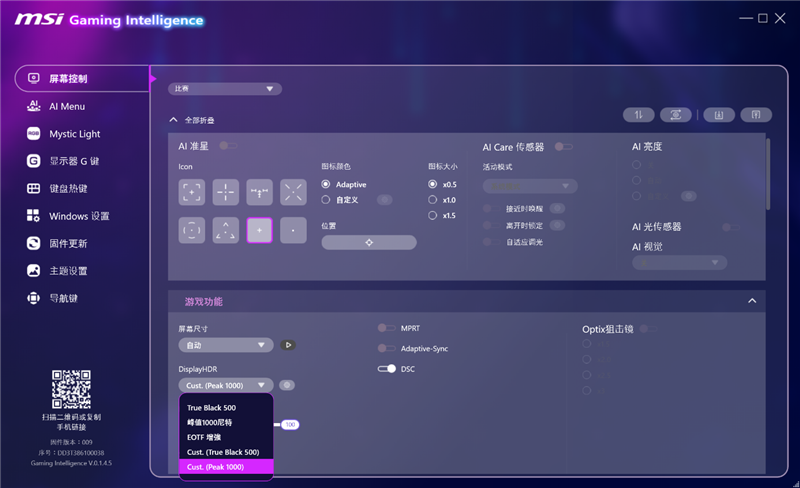Click the export (upload arrow) toolbar button

coord(756,115)
